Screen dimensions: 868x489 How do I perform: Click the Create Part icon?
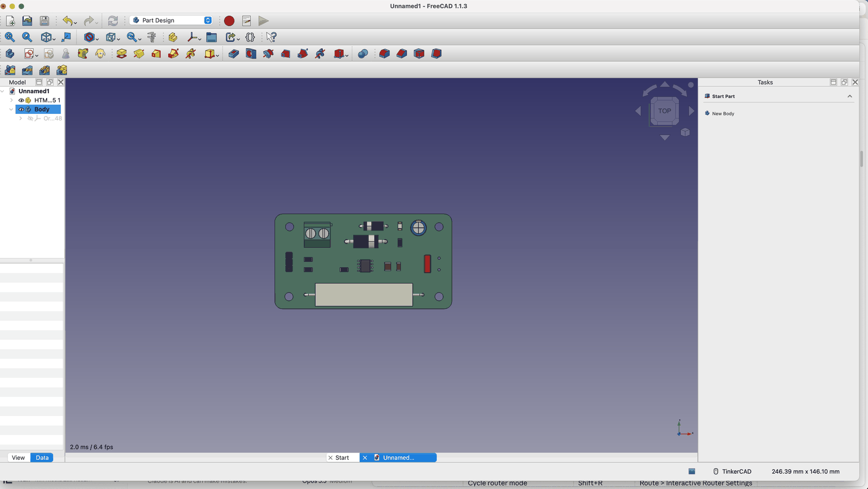[x=173, y=37]
